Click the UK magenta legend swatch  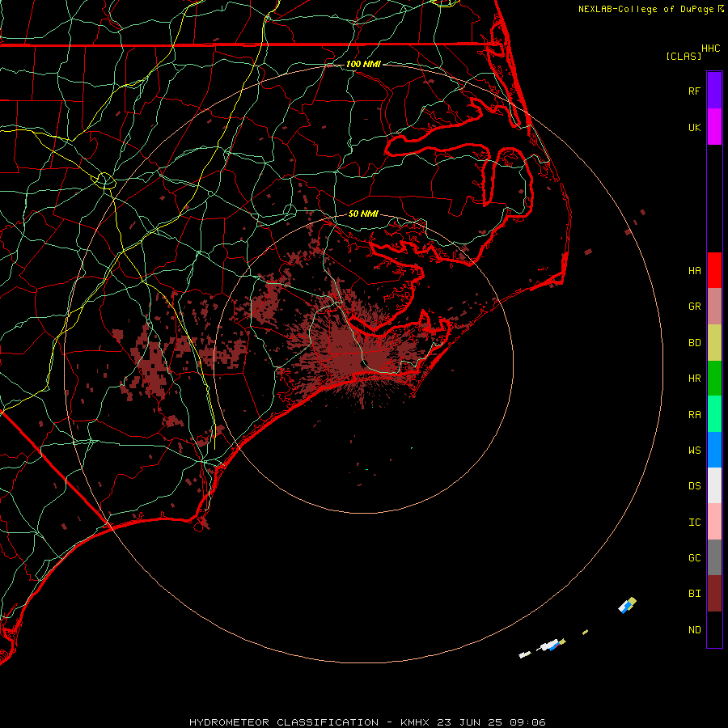click(714, 127)
